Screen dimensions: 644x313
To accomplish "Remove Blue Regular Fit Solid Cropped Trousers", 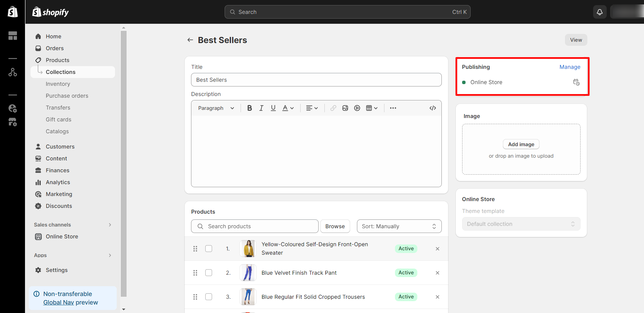I will (x=437, y=297).
